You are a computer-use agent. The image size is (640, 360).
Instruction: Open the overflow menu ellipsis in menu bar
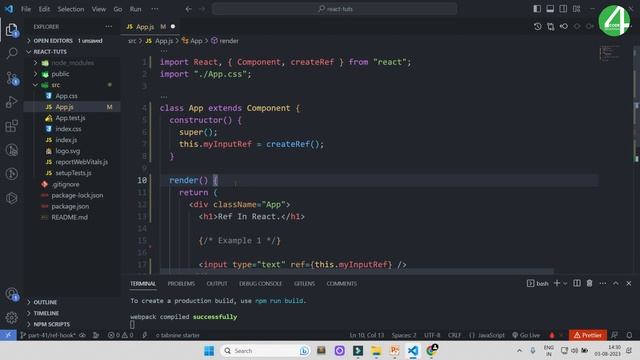coord(155,9)
